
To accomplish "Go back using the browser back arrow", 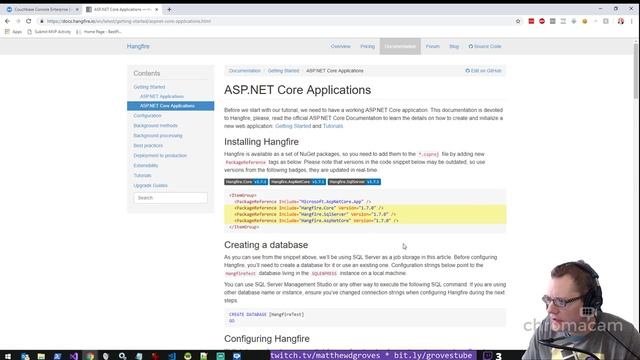I will [x=7, y=21].
